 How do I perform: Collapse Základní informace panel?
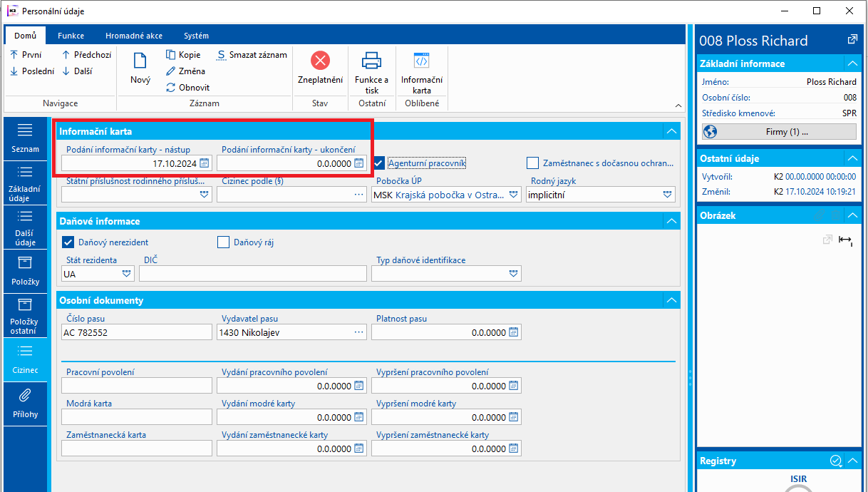click(x=852, y=63)
